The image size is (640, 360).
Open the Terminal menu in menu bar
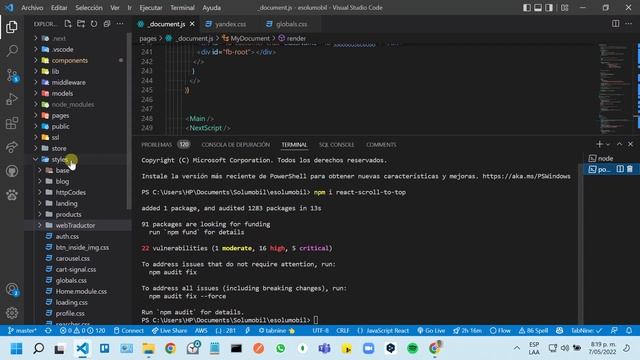click(182, 7)
